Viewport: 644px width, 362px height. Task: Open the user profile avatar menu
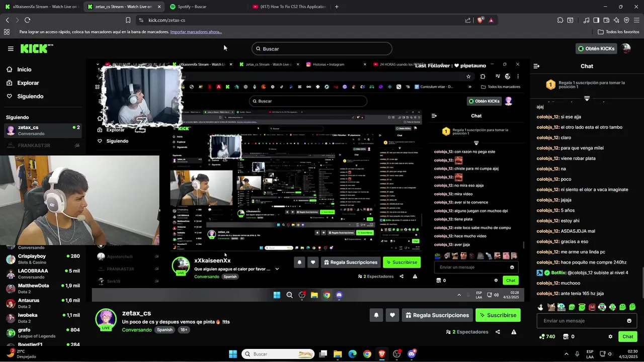point(625,49)
